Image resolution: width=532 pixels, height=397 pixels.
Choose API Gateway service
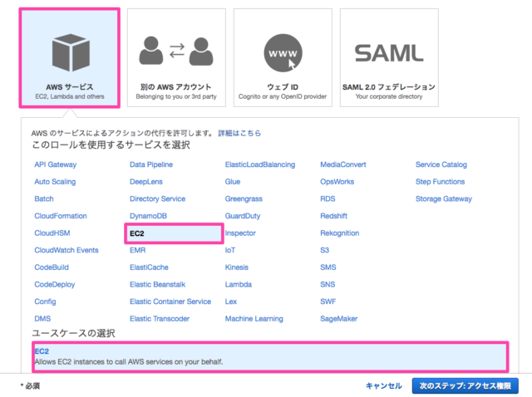click(56, 164)
